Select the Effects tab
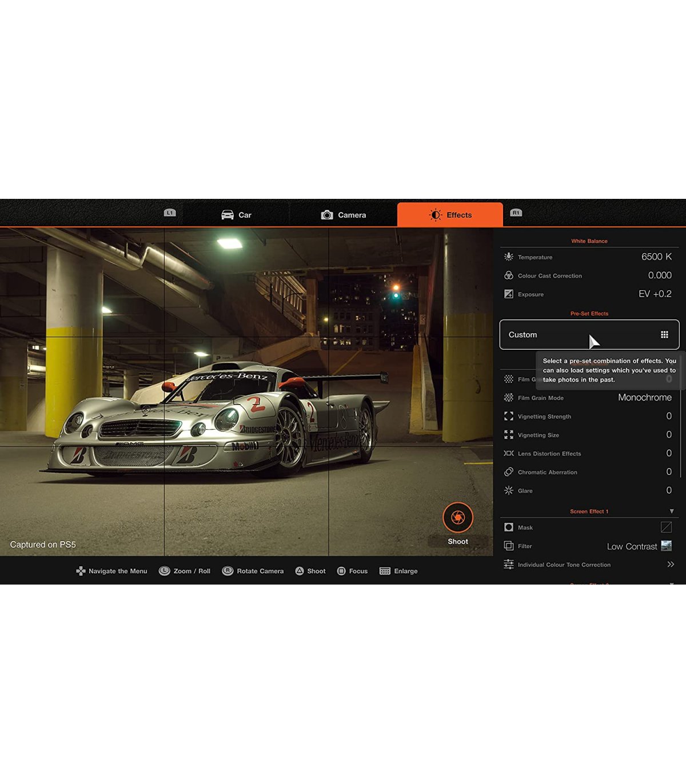This screenshot has width=686, height=784. tap(450, 215)
